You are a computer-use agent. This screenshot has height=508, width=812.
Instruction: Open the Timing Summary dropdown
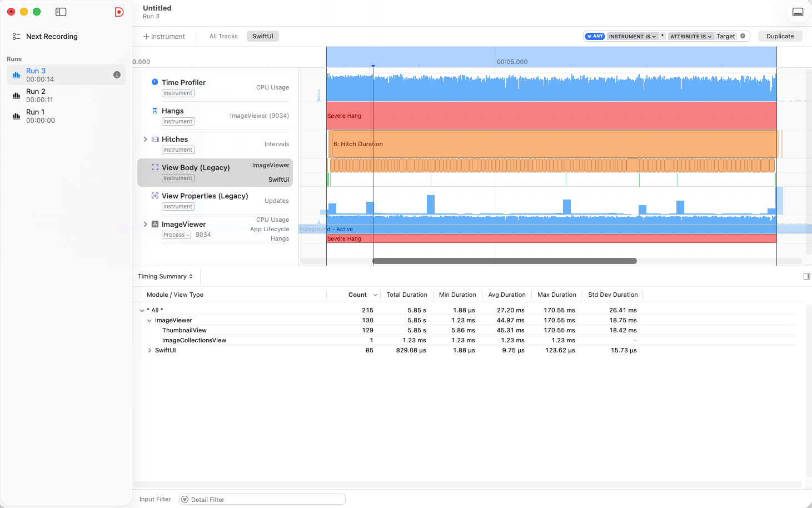(165, 276)
